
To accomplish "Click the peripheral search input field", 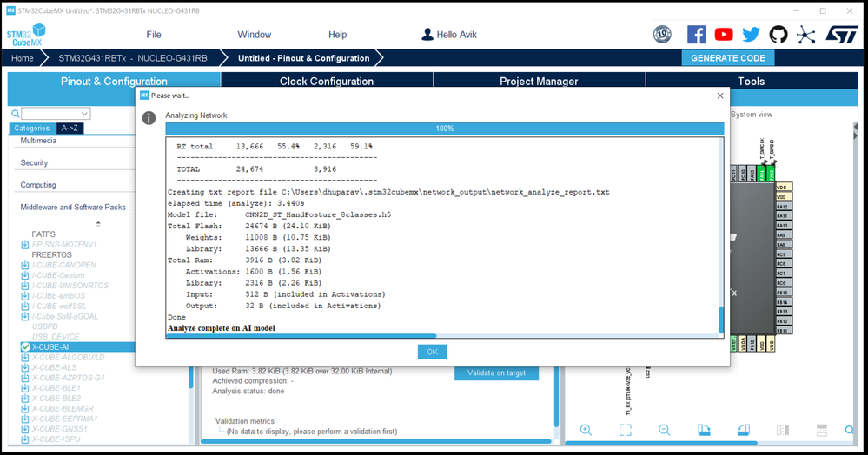I will (x=50, y=114).
